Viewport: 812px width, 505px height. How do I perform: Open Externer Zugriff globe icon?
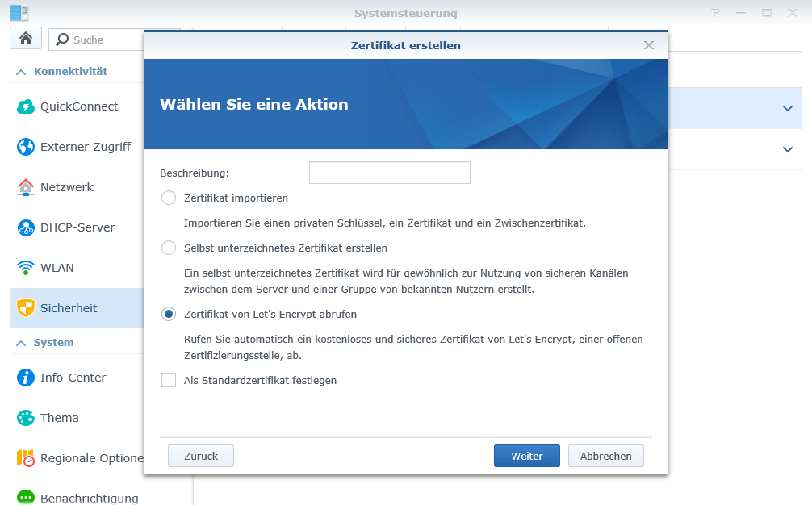point(26,147)
